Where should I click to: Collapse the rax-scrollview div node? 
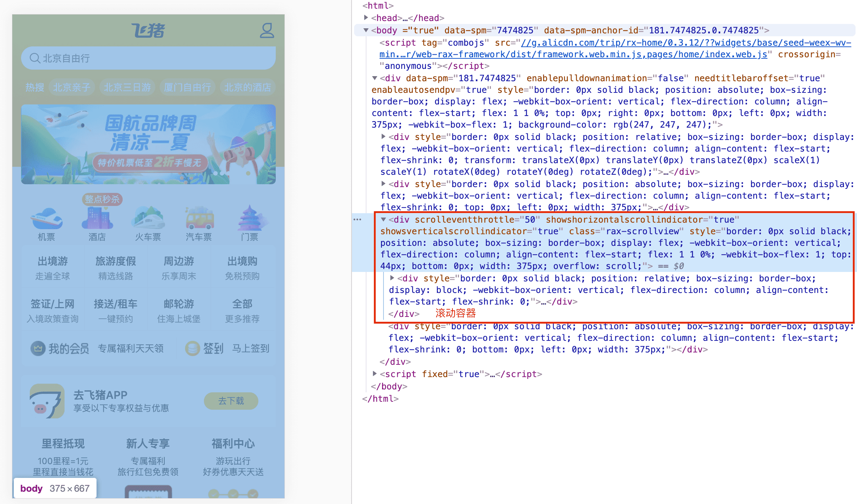[384, 219]
